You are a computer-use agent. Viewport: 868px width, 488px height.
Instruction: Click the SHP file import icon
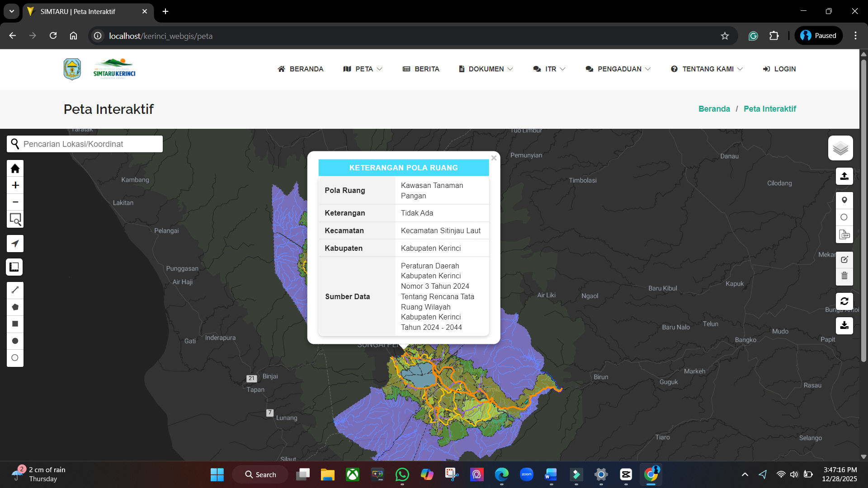844,235
